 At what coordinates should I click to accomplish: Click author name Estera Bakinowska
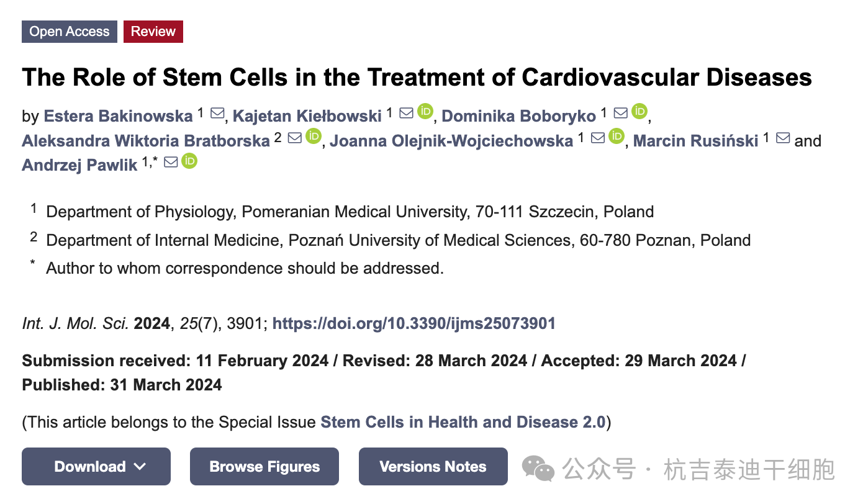[118, 116]
